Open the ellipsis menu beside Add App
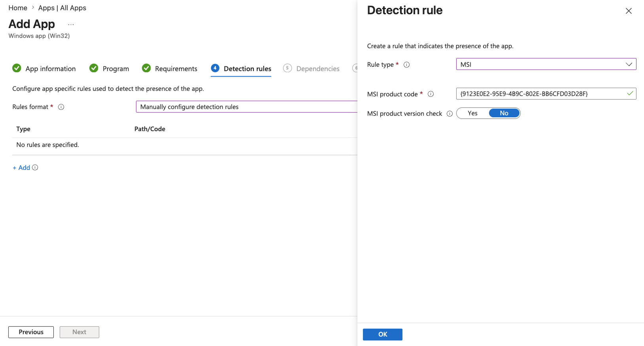644x346 pixels. pos(71,24)
